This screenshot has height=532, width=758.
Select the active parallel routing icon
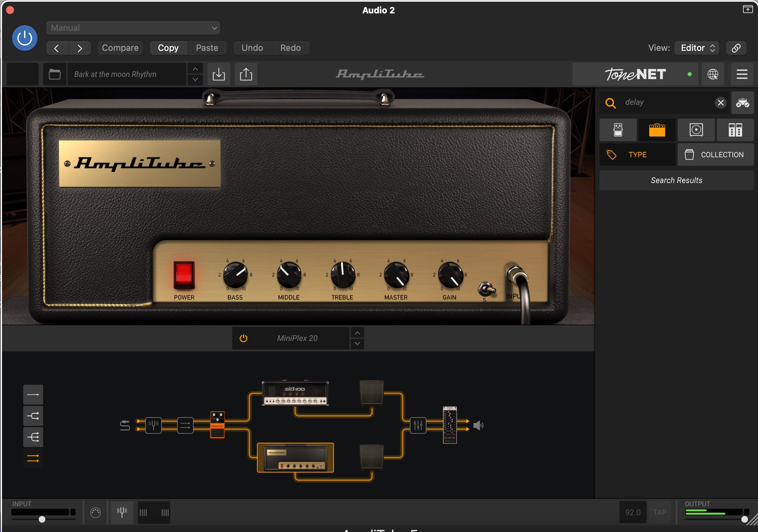pyautogui.click(x=33, y=458)
